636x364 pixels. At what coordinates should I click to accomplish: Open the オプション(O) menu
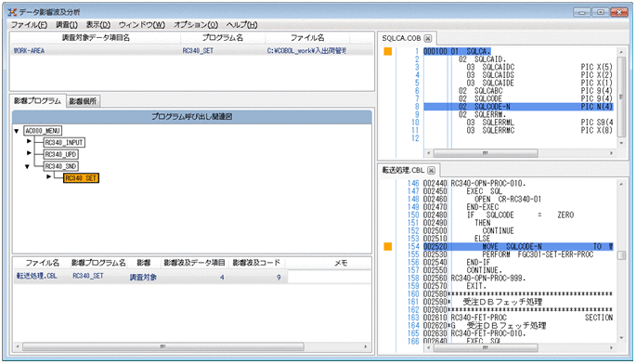click(x=196, y=25)
